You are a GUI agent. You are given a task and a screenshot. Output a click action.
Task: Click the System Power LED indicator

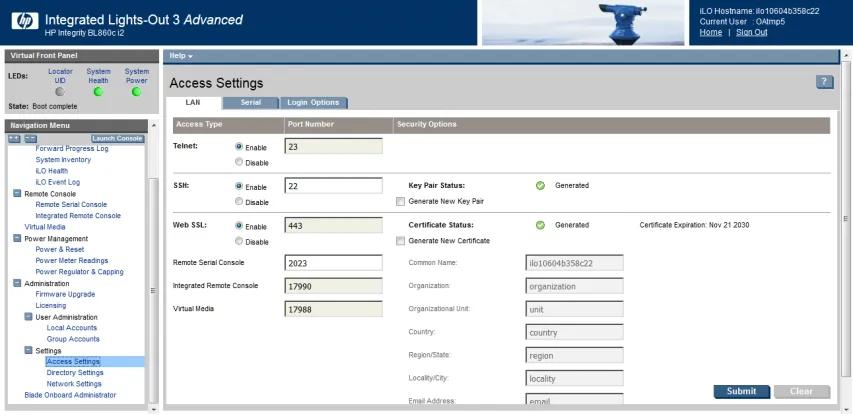(136, 92)
